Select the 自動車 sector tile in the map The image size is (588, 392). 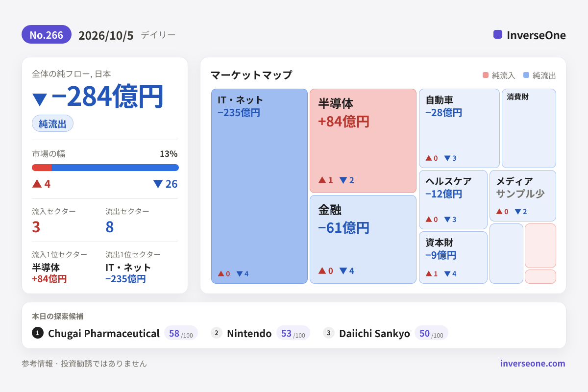[x=459, y=128]
